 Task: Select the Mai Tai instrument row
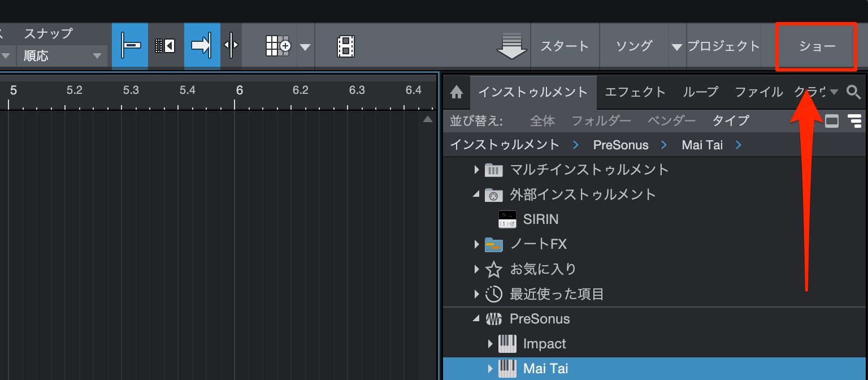(x=654, y=369)
